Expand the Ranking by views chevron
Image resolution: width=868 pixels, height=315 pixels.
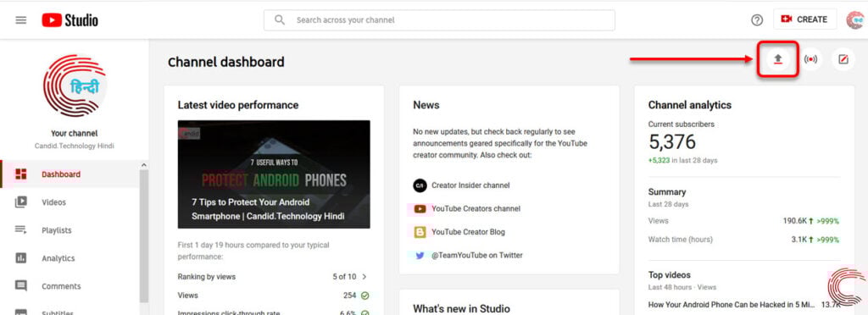pos(364,276)
